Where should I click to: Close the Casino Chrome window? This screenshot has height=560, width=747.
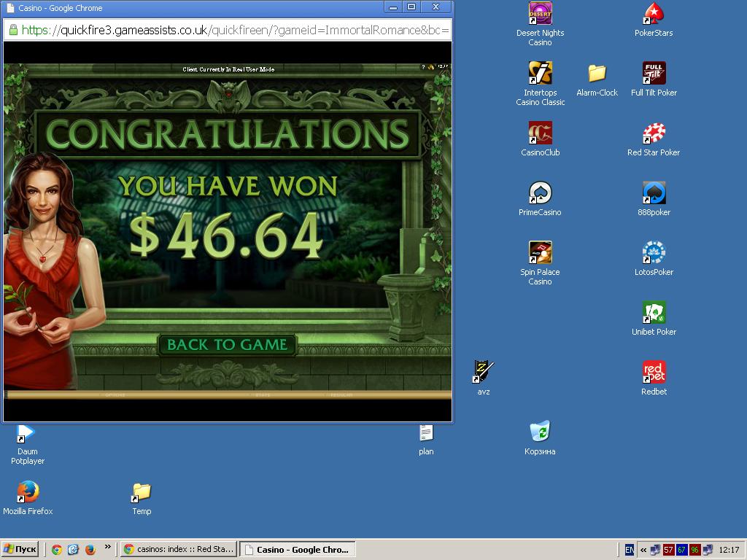click(436, 7)
